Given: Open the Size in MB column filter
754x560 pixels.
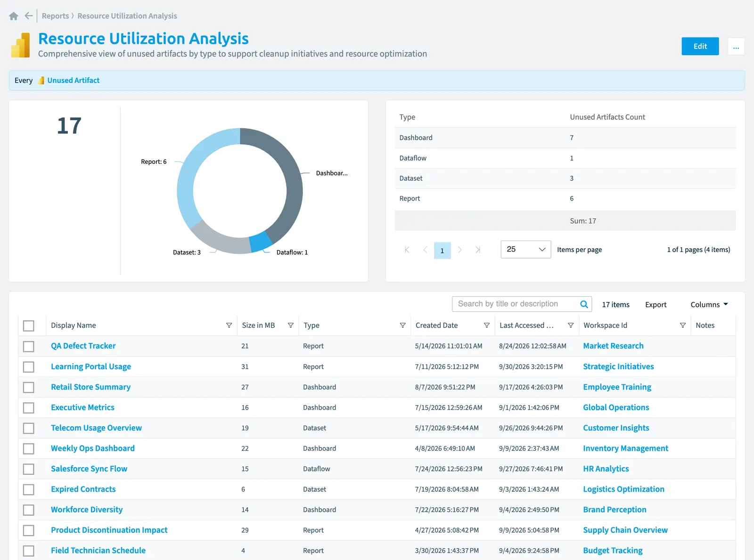Looking at the screenshot, I should point(291,325).
